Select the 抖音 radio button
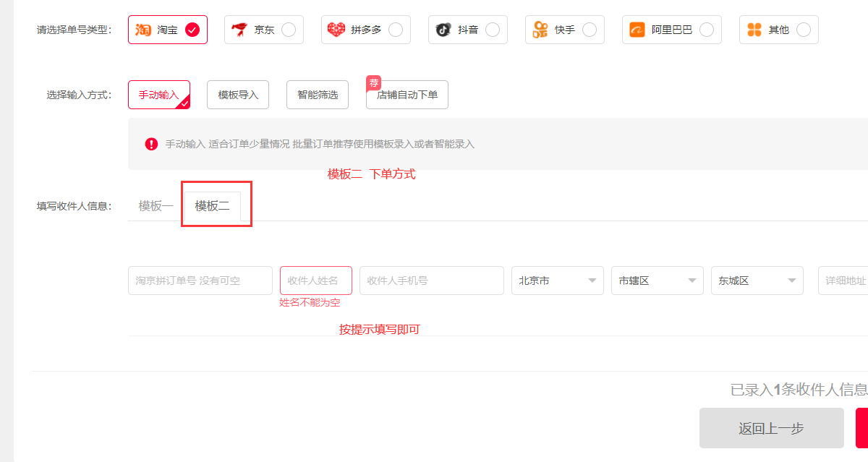The height and width of the screenshot is (462, 868). pos(493,30)
